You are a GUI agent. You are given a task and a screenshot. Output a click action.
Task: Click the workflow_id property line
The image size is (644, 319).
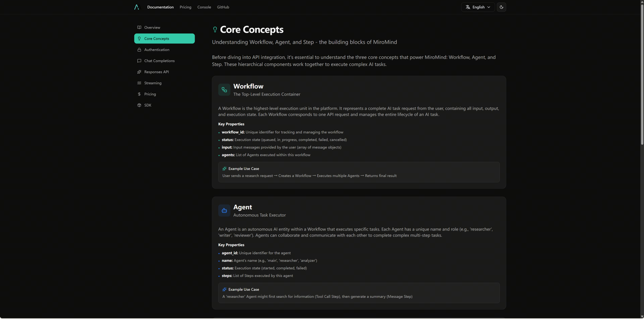[282, 132]
